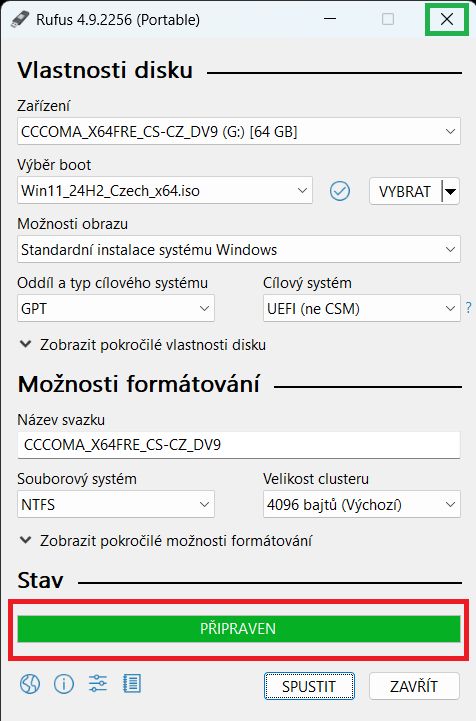Click the ZAVŘÍT button

(x=414, y=686)
